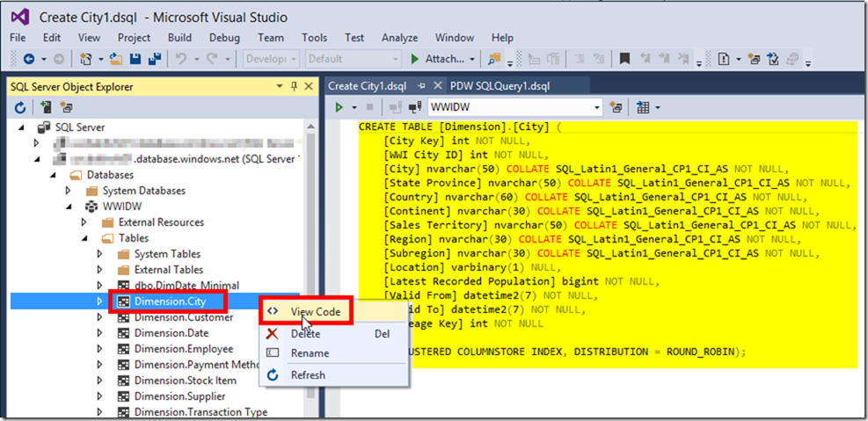868x421 pixels.
Task: Click the Disconnect icon in the query toolbar
Action: coord(415,107)
